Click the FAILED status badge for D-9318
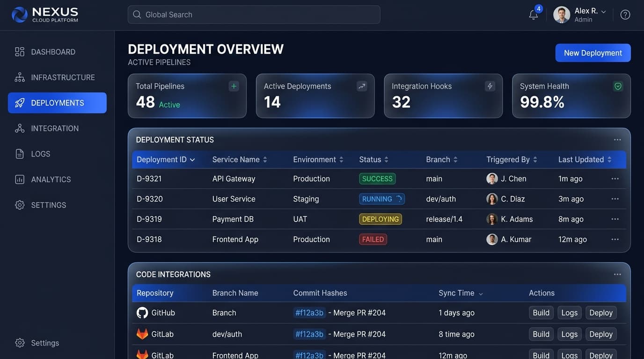The image size is (644, 359). click(373, 239)
